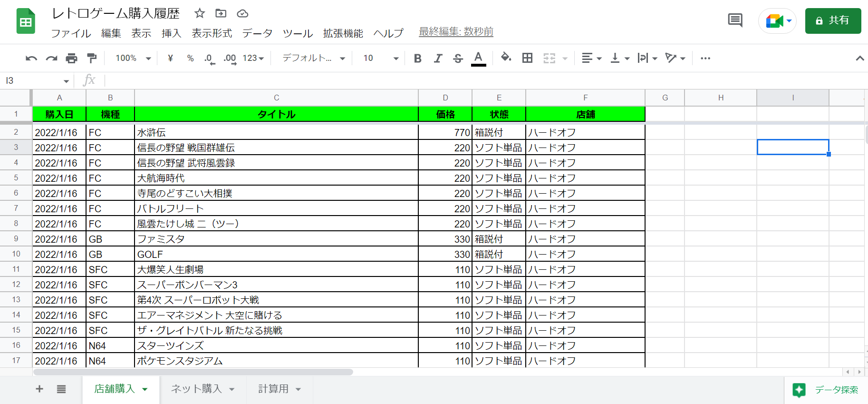This screenshot has width=868, height=404.
Task: Select the price cell showing 770
Action: [x=445, y=132]
